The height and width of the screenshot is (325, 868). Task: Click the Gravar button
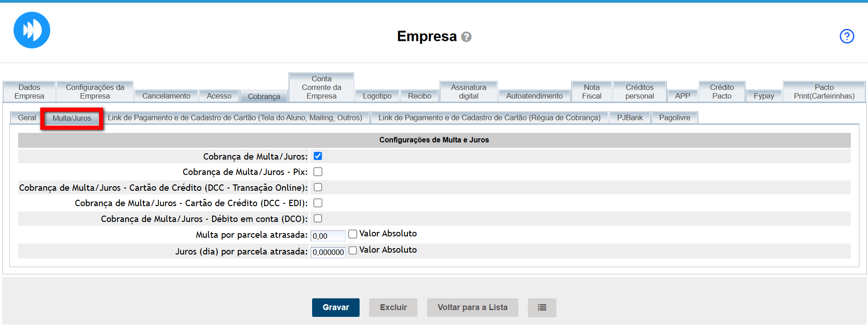coord(336,307)
